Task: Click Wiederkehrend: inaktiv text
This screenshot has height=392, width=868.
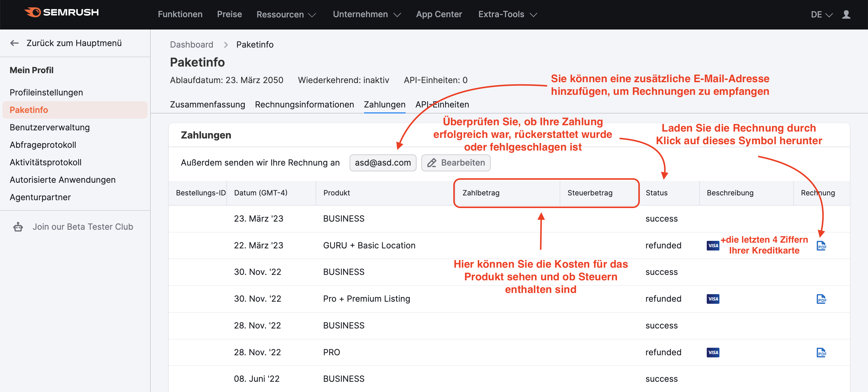Action: tap(343, 80)
